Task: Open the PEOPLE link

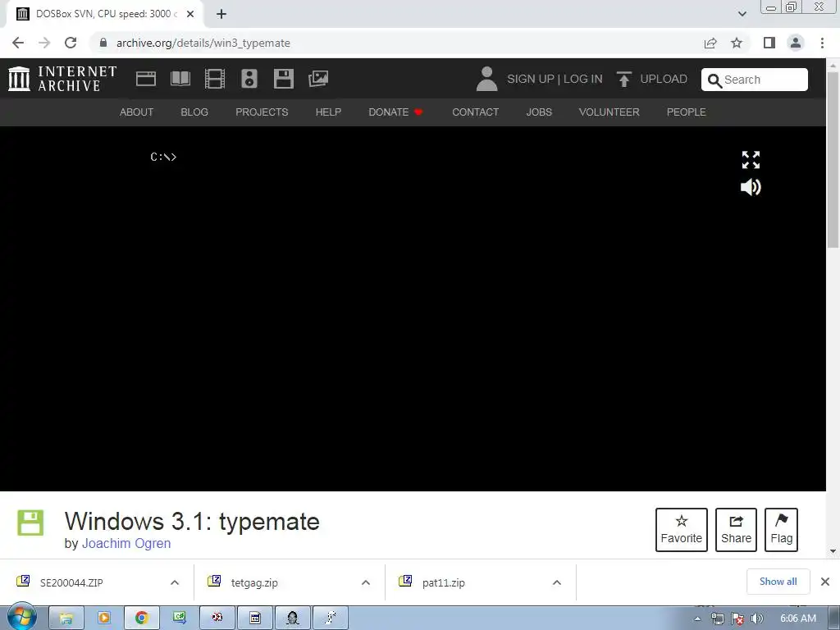Action: 687,112
